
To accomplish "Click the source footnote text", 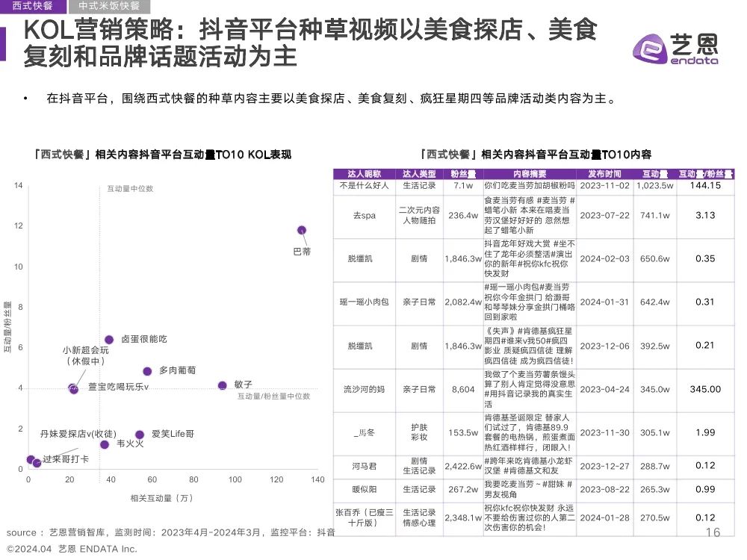I will click(x=170, y=533).
